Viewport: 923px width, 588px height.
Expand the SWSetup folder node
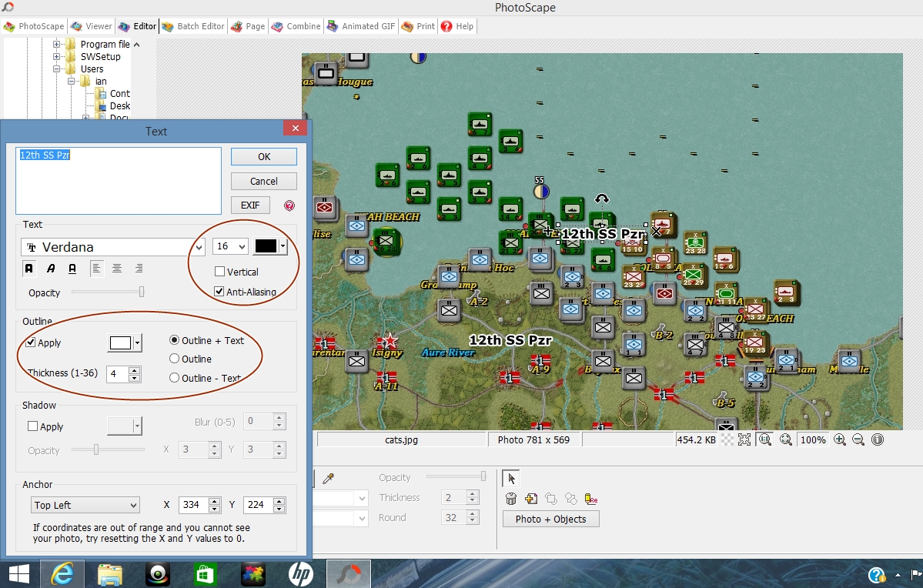(57, 56)
